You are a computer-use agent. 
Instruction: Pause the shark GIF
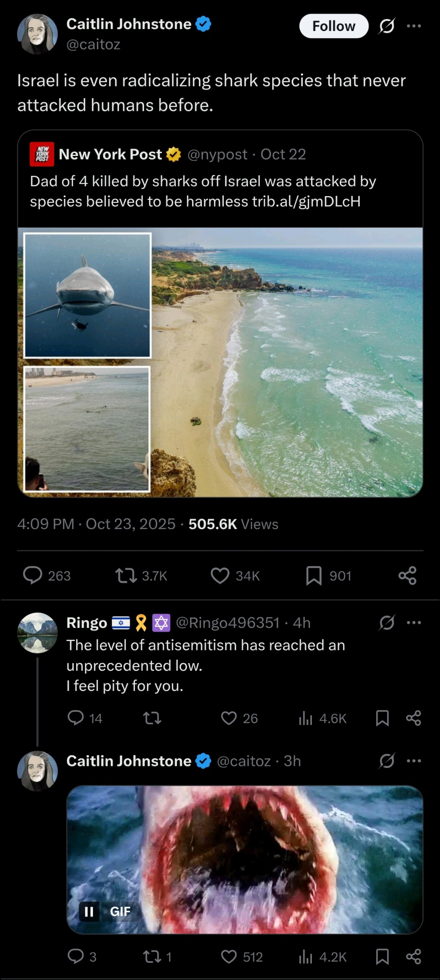click(x=89, y=911)
